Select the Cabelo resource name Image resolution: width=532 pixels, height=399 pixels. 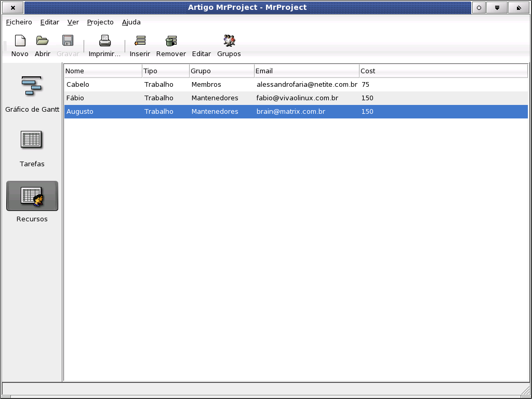[x=78, y=85]
